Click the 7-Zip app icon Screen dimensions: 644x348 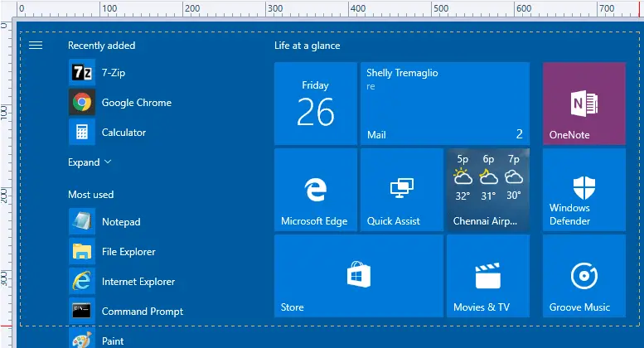coord(82,73)
